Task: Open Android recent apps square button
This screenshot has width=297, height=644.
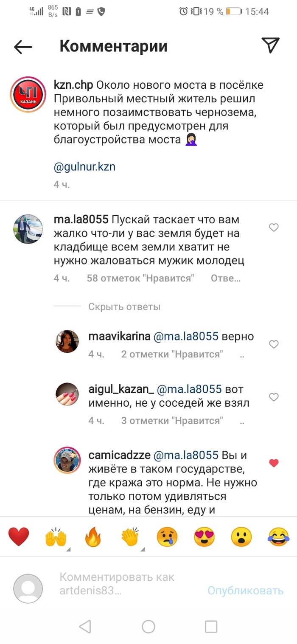Action: click(211, 627)
